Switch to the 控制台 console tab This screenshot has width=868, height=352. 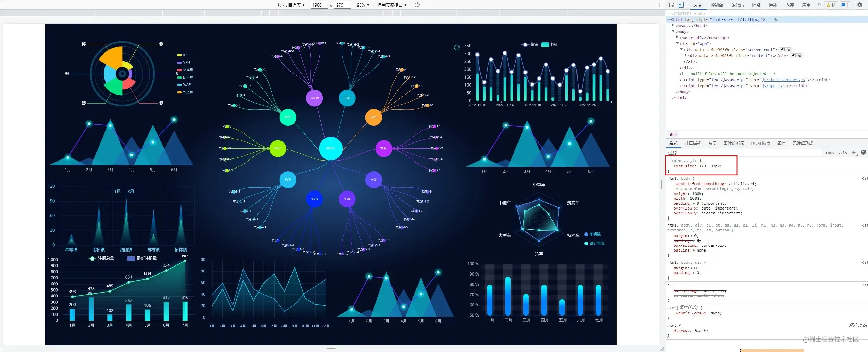click(716, 5)
